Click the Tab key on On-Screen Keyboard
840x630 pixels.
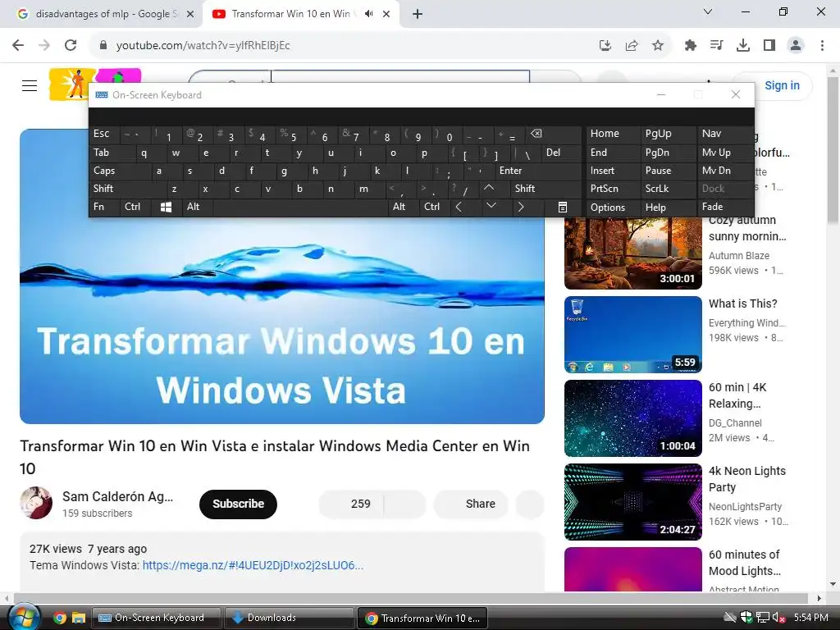[112, 153]
